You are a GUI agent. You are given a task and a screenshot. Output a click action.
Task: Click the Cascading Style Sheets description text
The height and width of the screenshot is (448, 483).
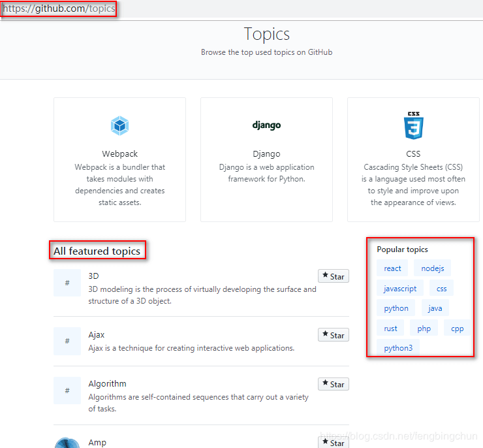[413, 185]
